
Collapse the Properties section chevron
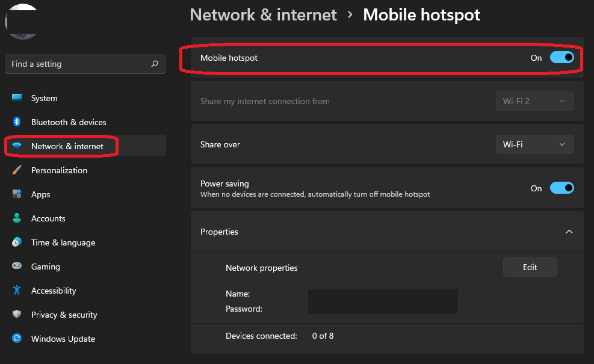(x=569, y=232)
